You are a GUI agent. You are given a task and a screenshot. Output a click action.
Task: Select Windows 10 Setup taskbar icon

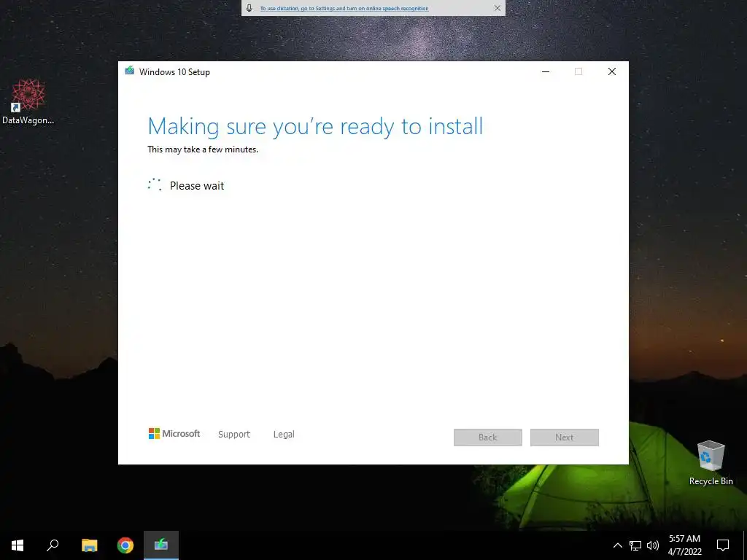coord(161,545)
